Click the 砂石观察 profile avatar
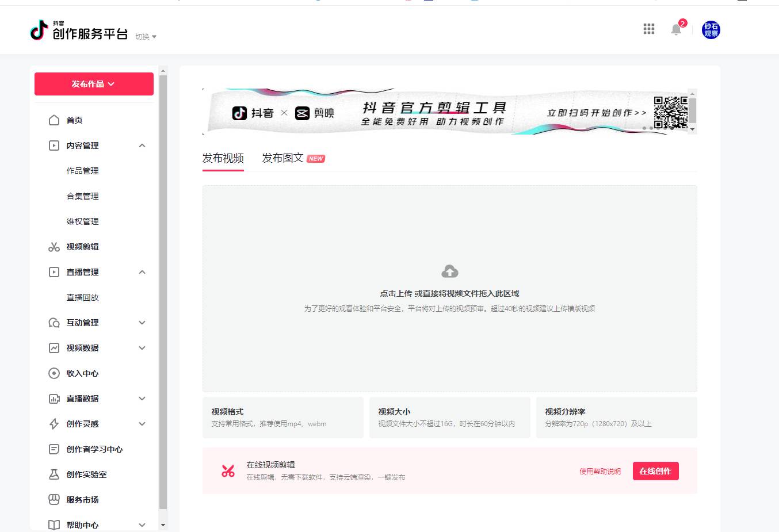The width and height of the screenshot is (779, 532). point(711,29)
